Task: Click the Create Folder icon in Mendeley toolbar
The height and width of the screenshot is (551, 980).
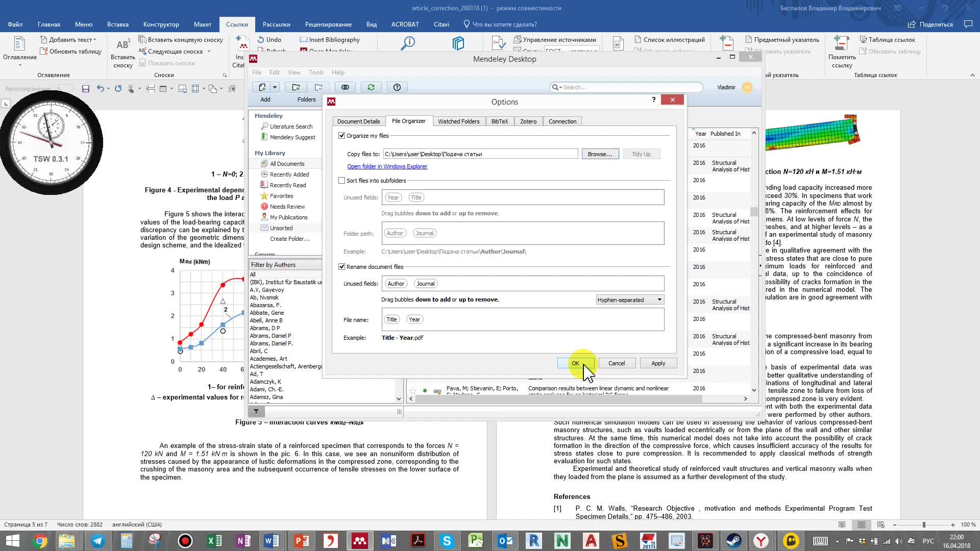Action: point(296,87)
